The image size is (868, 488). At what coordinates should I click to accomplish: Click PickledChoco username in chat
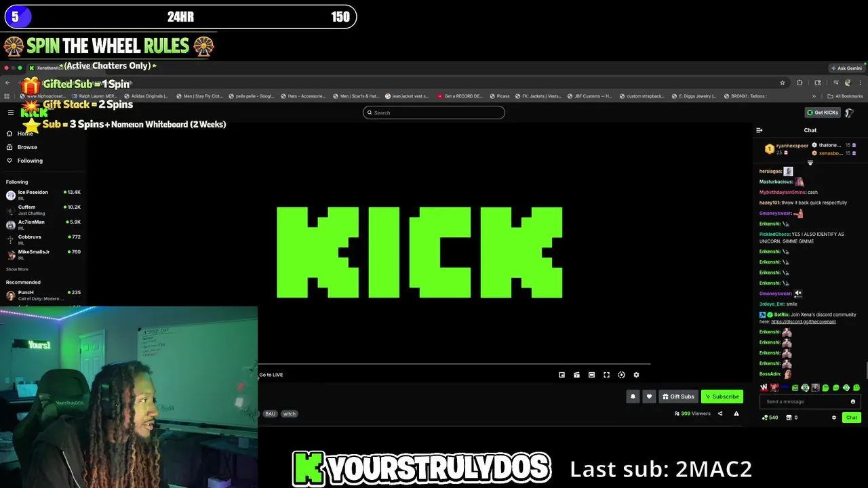tap(774, 235)
